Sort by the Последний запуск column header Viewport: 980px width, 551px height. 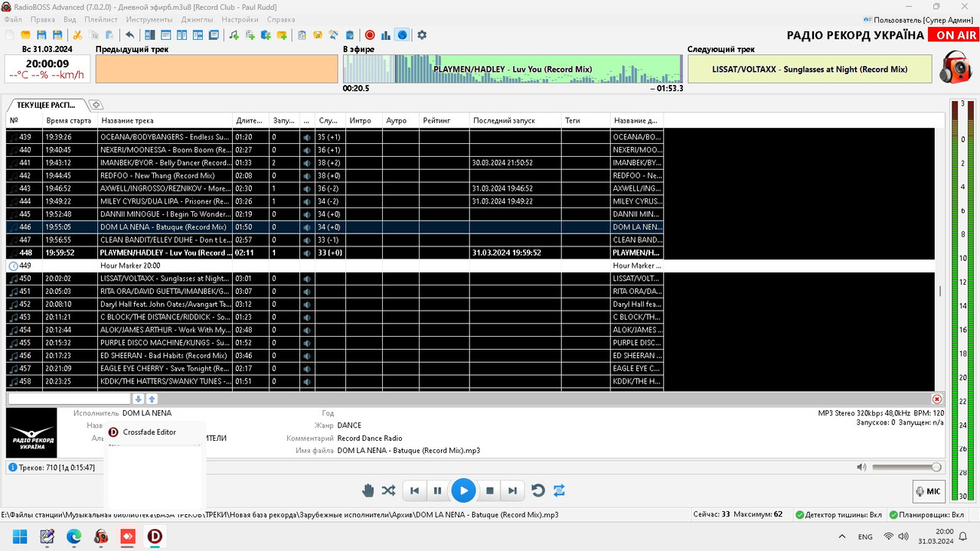[x=515, y=120]
